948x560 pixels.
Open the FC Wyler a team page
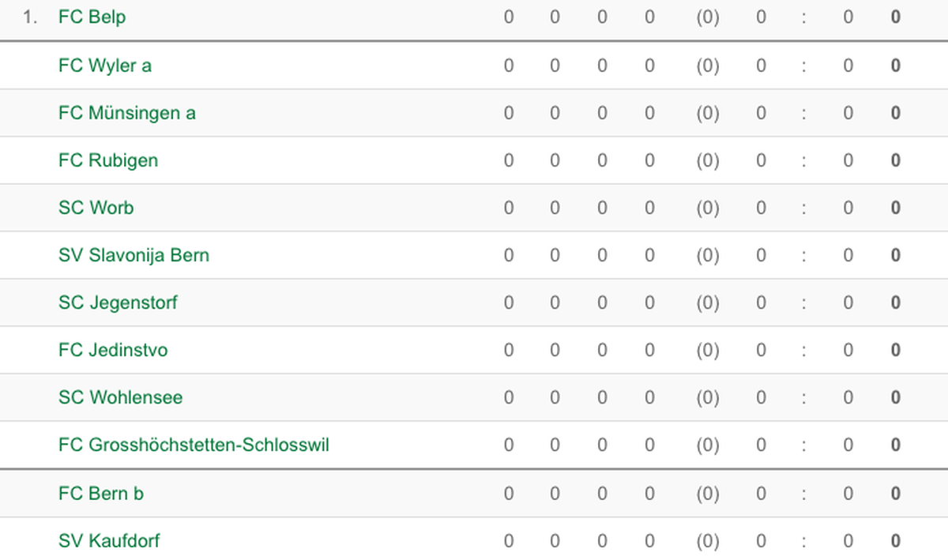coord(105,66)
